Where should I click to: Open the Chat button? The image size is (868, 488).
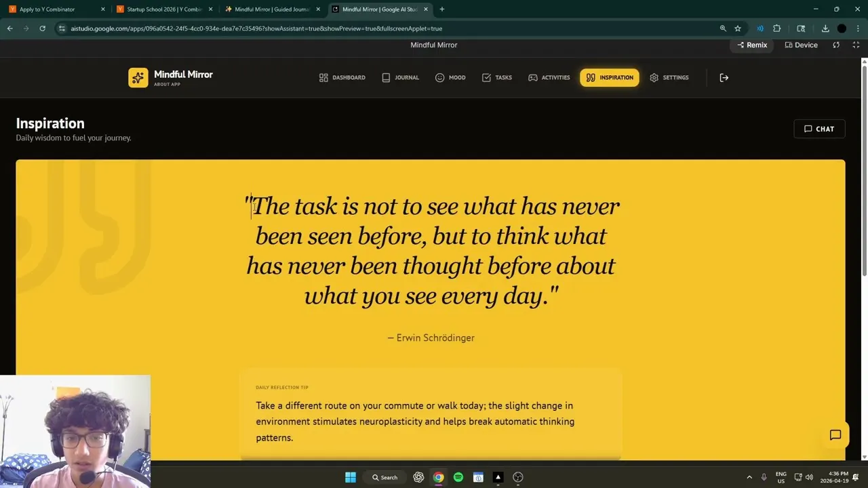819,129
